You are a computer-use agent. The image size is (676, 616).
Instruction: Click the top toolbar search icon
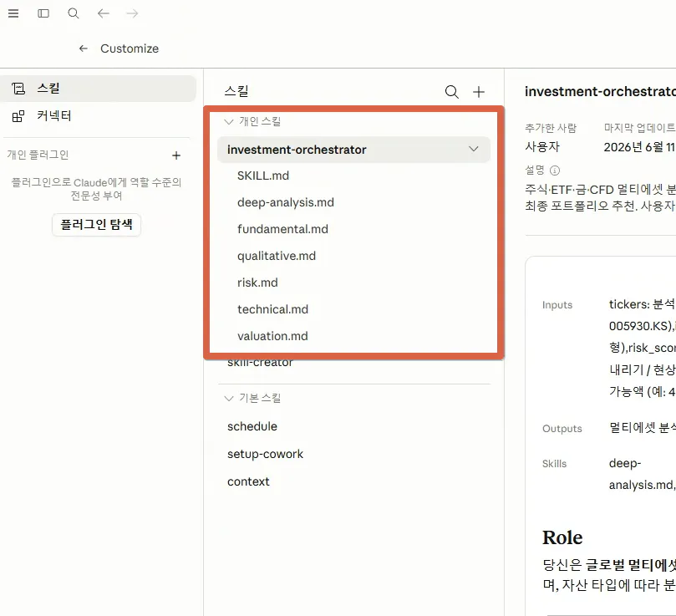74,13
